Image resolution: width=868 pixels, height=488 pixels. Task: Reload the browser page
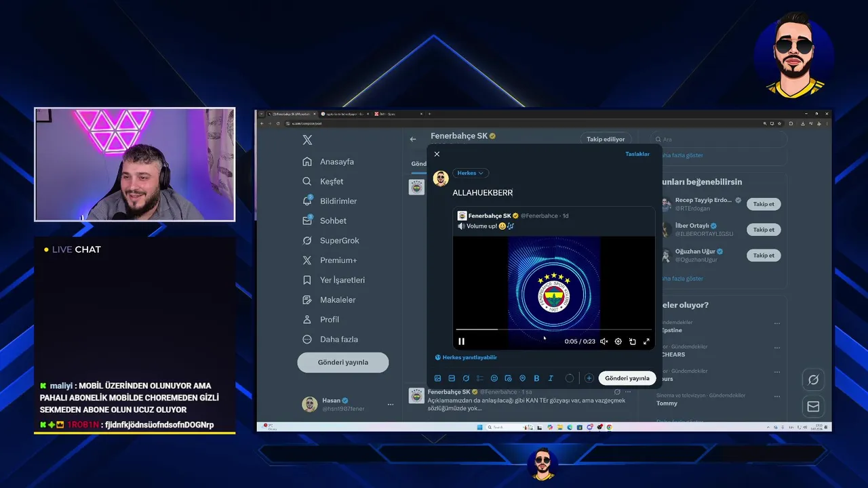pos(277,123)
